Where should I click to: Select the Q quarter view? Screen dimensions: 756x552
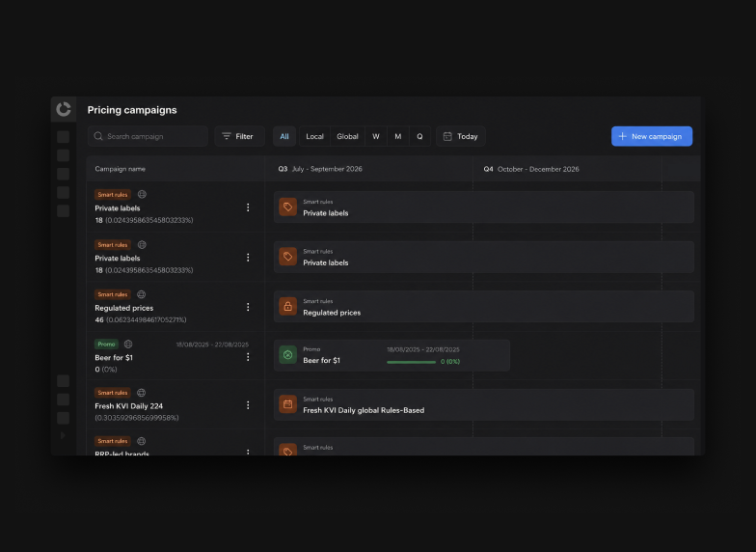pos(420,137)
